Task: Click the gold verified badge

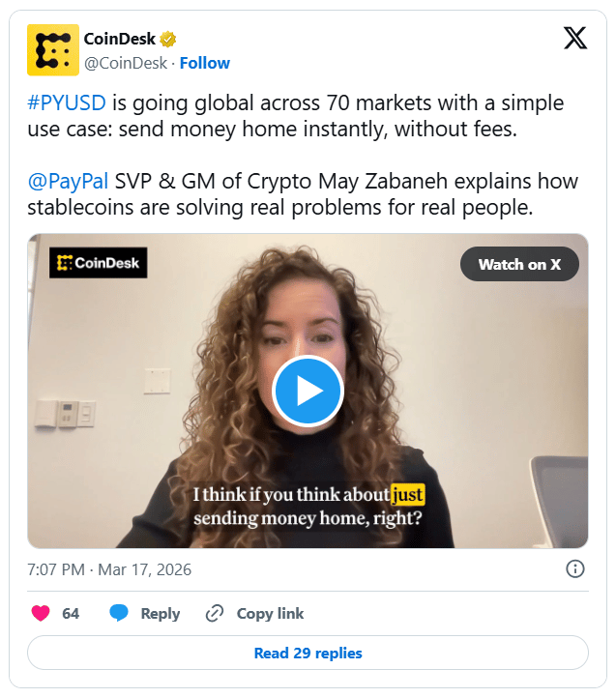Action: click(x=168, y=40)
